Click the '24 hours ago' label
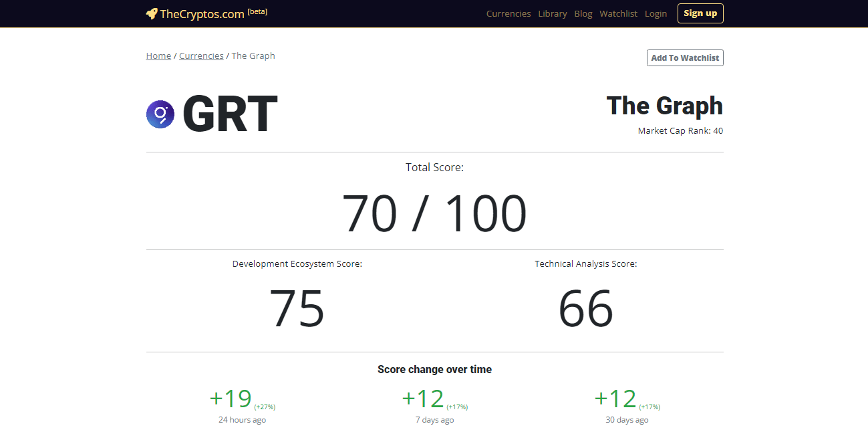This screenshot has width=868, height=446. pos(242,420)
